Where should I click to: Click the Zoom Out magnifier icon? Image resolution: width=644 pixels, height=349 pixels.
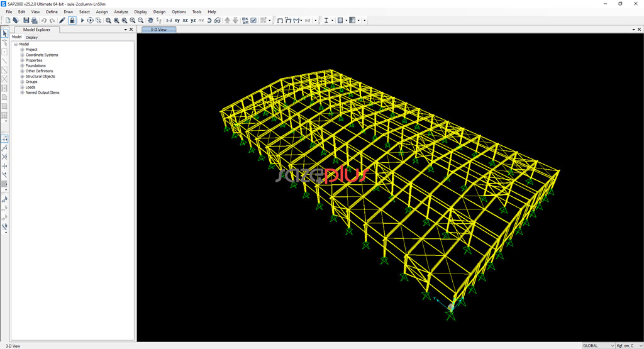click(140, 20)
